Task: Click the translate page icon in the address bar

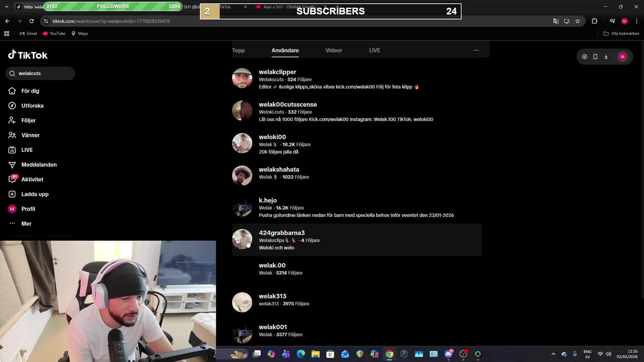Action: pyautogui.click(x=555, y=21)
